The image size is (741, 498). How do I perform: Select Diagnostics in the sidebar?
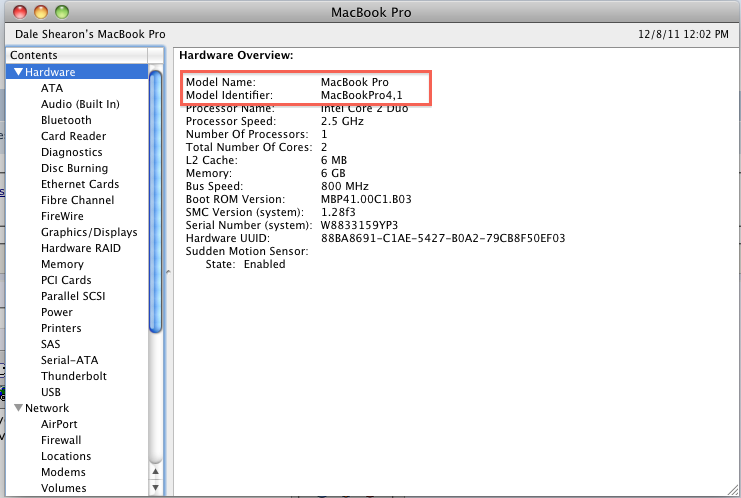pyautogui.click(x=71, y=152)
